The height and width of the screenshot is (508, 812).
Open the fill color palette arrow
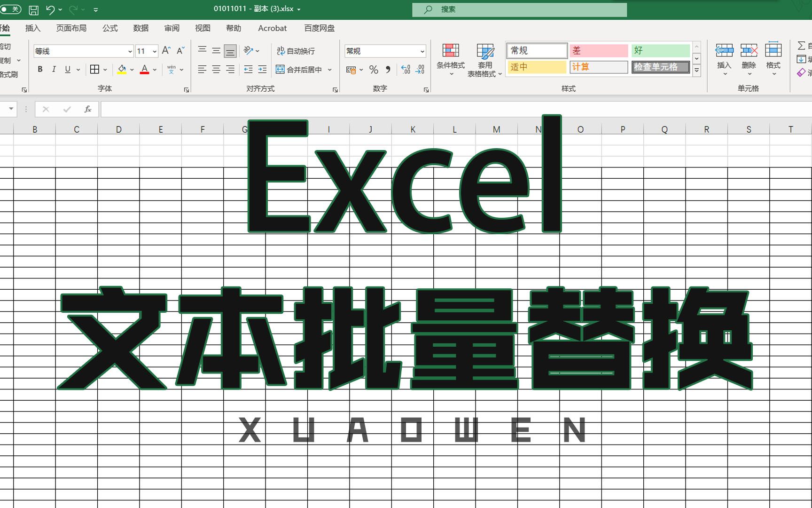[x=132, y=70]
